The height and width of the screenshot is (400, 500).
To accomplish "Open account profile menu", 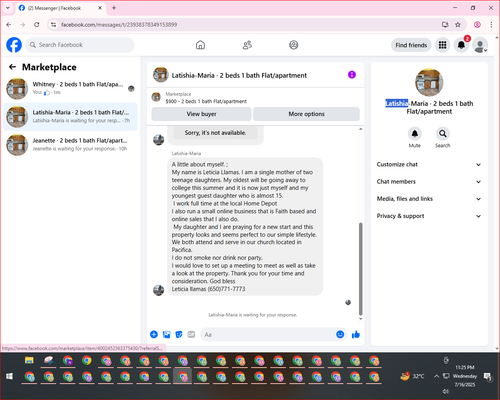I will click(480, 45).
